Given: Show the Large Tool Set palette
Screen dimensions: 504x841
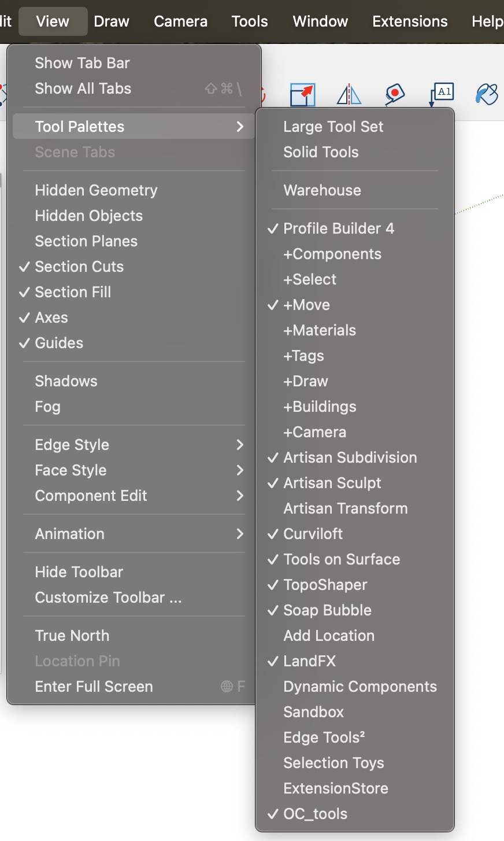Looking at the screenshot, I should pos(333,127).
